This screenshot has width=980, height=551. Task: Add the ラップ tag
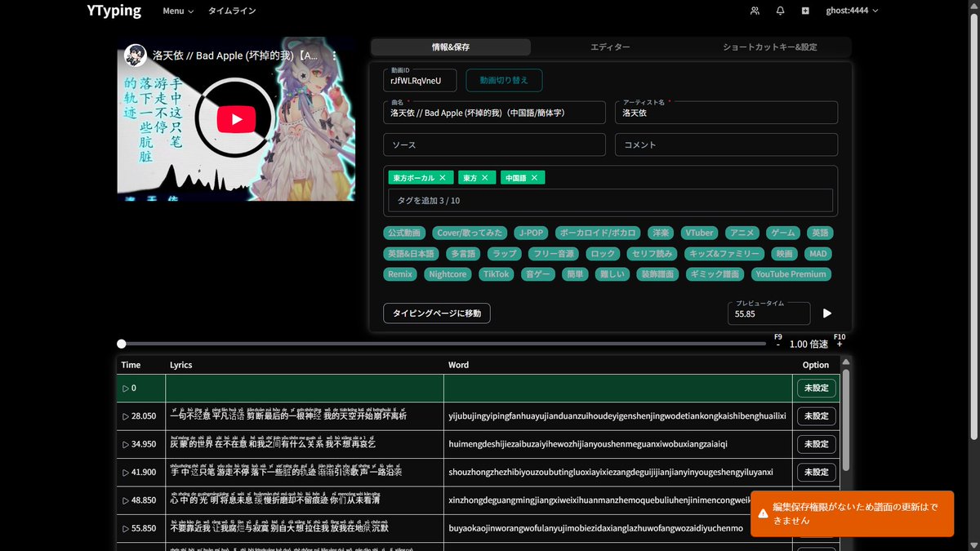[506, 254]
